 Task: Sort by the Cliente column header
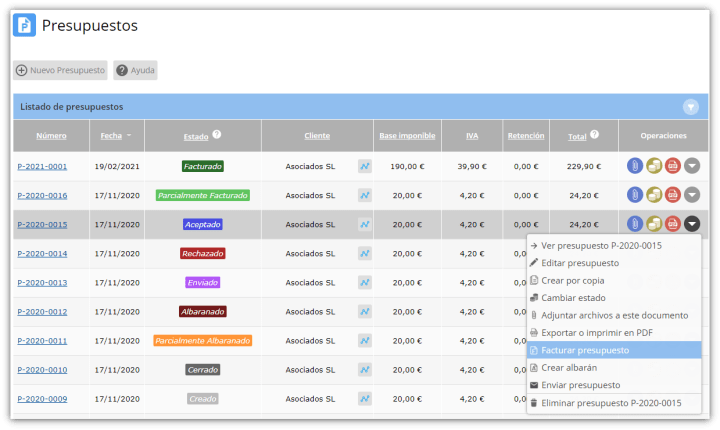tap(317, 136)
